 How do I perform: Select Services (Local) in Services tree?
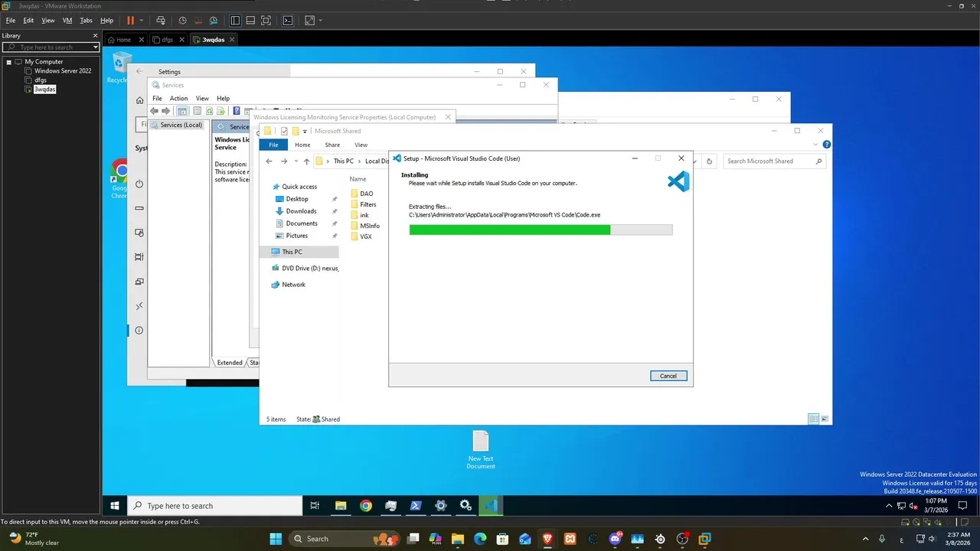[181, 125]
